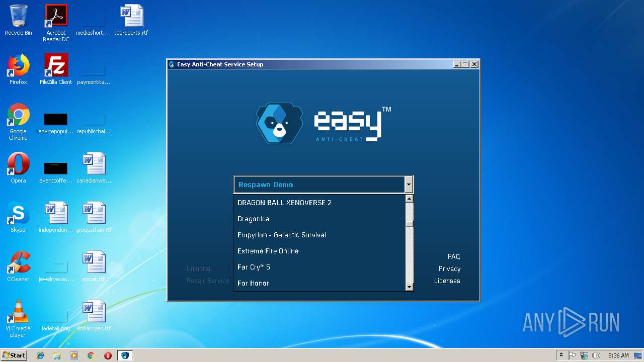Image resolution: width=644 pixels, height=362 pixels.
Task: Select DRAGON BALL XENOVERSE 2 from list
Action: pos(319,203)
